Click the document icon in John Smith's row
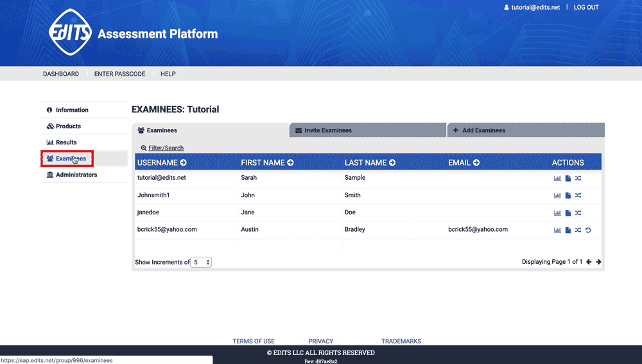 568,195
